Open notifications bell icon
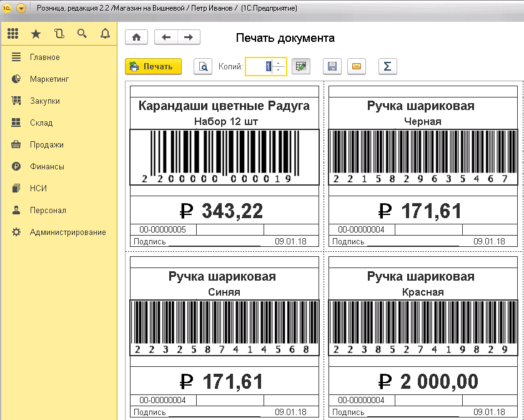 pyautogui.click(x=105, y=34)
